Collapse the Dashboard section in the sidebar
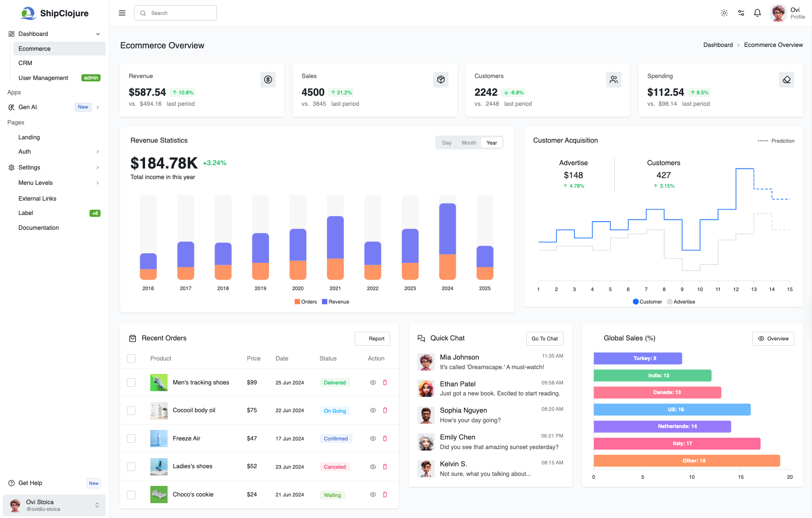The height and width of the screenshot is (518, 812). [x=98, y=34]
